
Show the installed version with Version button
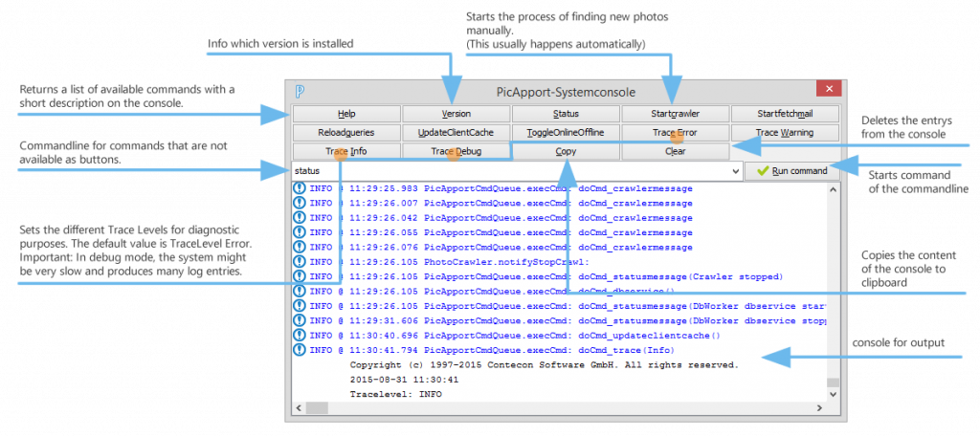(x=456, y=114)
